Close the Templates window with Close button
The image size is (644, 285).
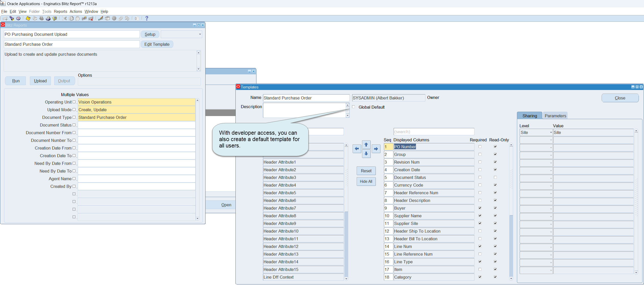click(x=620, y=98)
